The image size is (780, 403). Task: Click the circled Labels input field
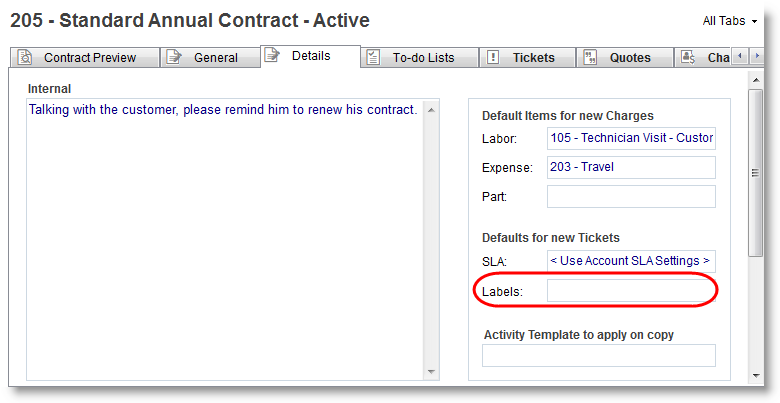(631, 291)
